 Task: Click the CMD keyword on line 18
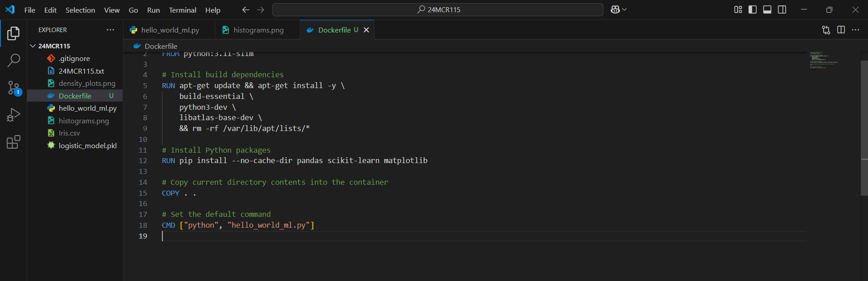tap(168, 225)
